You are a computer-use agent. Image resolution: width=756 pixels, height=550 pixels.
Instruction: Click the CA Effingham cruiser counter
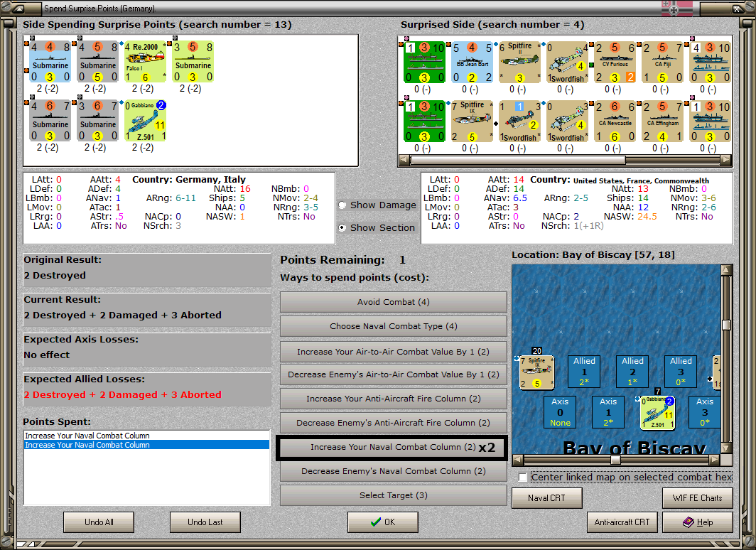(662, 121)
